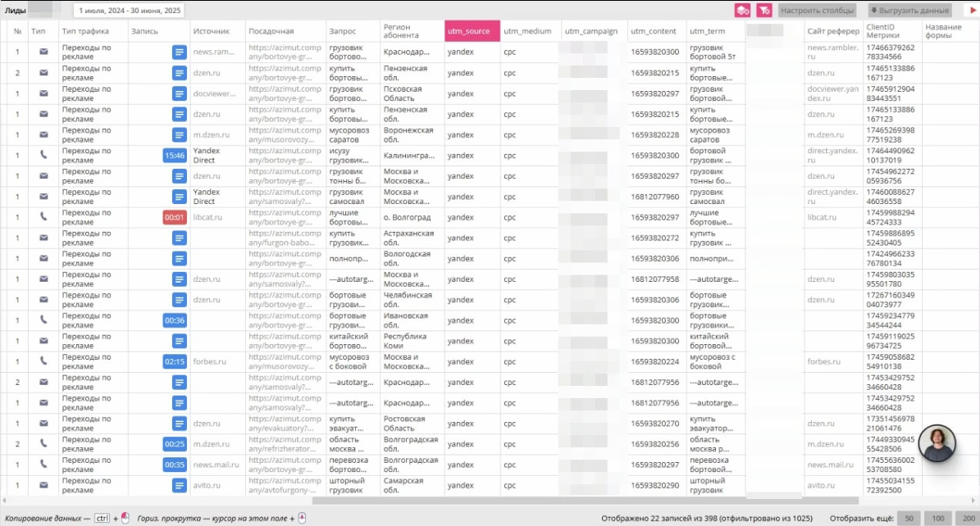Click the Лиды title
This screenshot has width=980, height=526.
pyautogui.click(x=15, y=11)
